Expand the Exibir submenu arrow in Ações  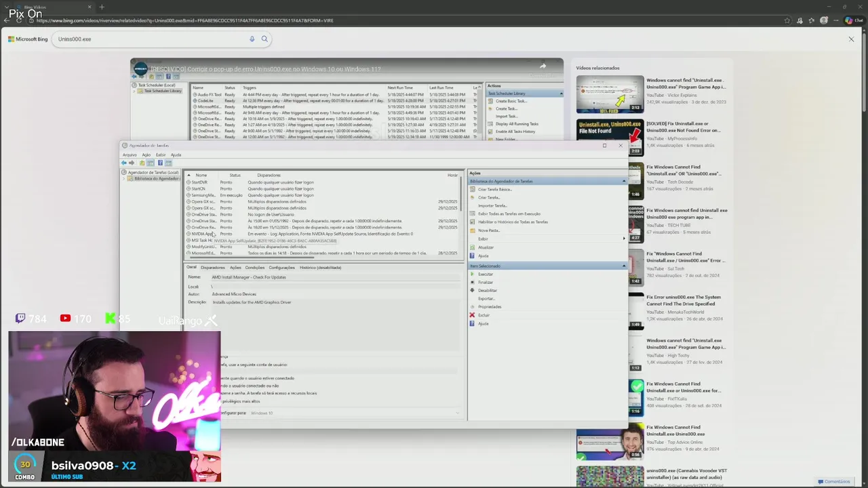tap(624, 239)
